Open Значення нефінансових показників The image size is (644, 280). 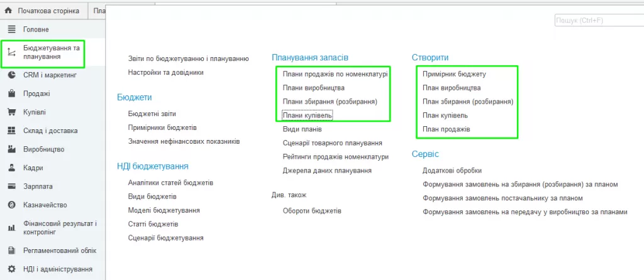184,141
